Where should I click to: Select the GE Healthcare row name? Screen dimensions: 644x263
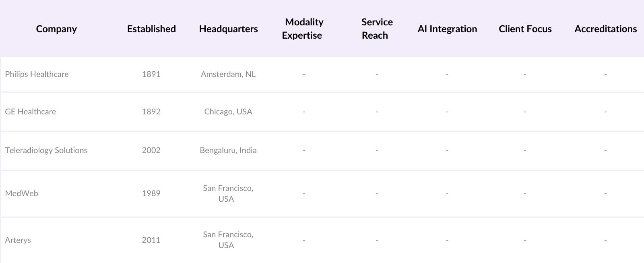(31, 112)
